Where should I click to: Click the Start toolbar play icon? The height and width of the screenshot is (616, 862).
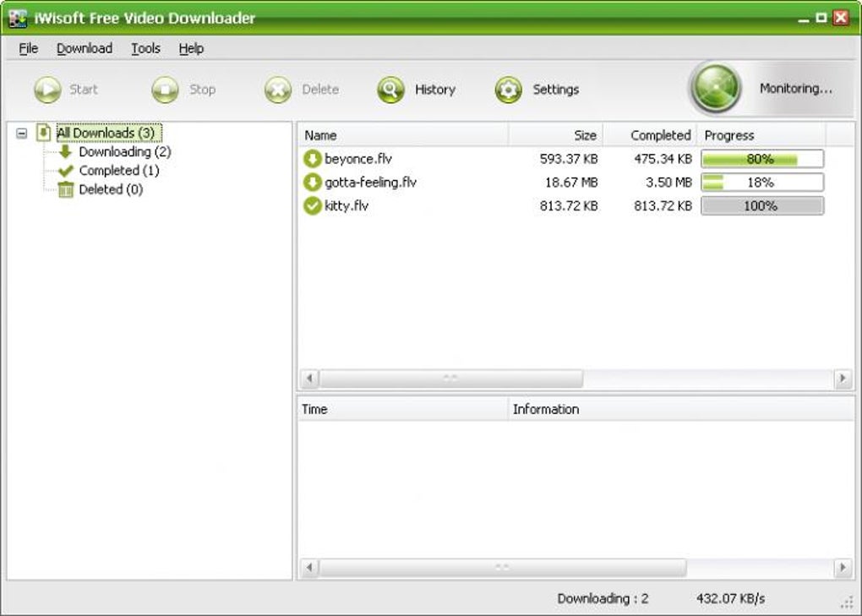tap(48, 89)
